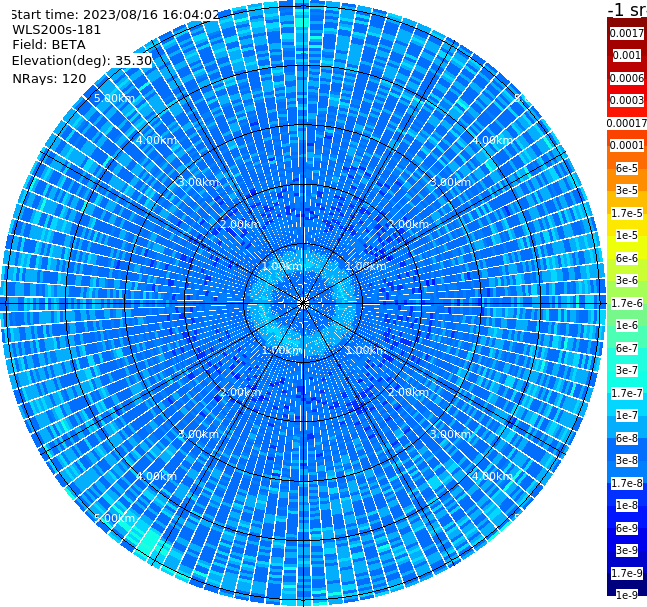
Task: Click the 5.00km range label in the upper-left quadrant
Action: pyautogui.click(x=114, y=98)
